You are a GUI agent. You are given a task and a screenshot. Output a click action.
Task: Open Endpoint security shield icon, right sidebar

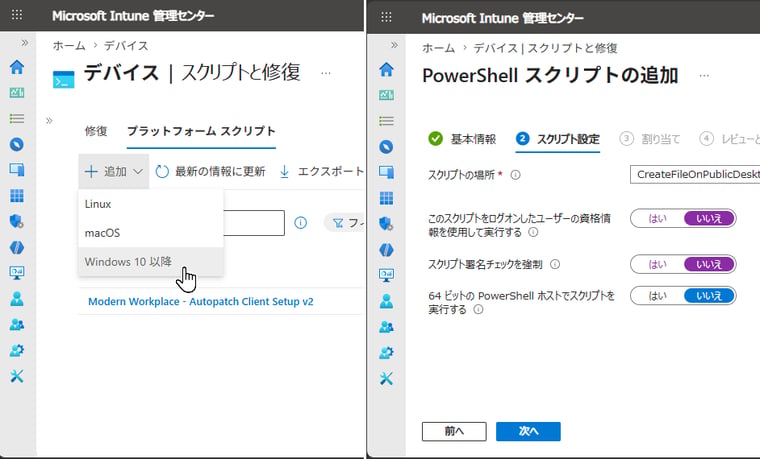click(x=386, y=224)
